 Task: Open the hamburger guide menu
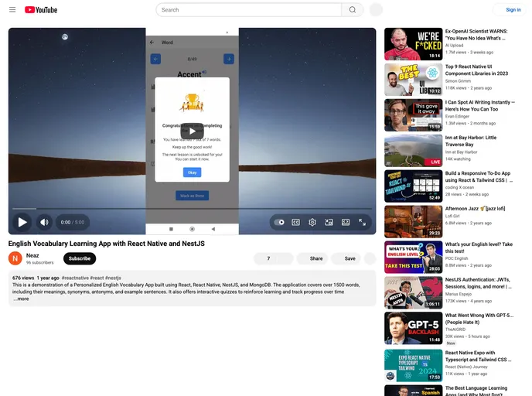click(x=12, y=10)
